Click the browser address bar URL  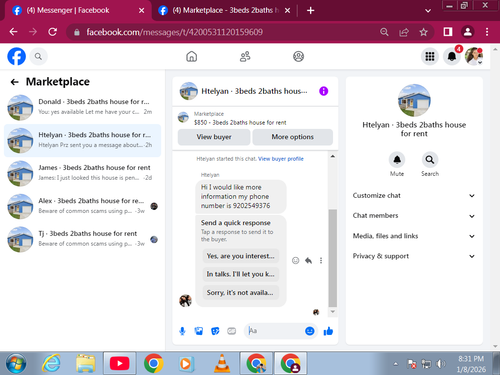[x=175, y=32]
